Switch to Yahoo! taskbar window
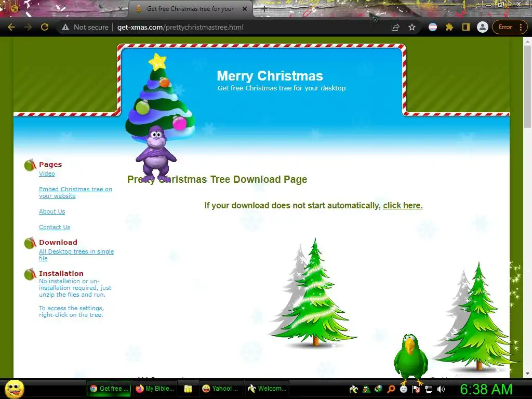The width and height of the screenshot is (532, 399). [x=220, y=389]
